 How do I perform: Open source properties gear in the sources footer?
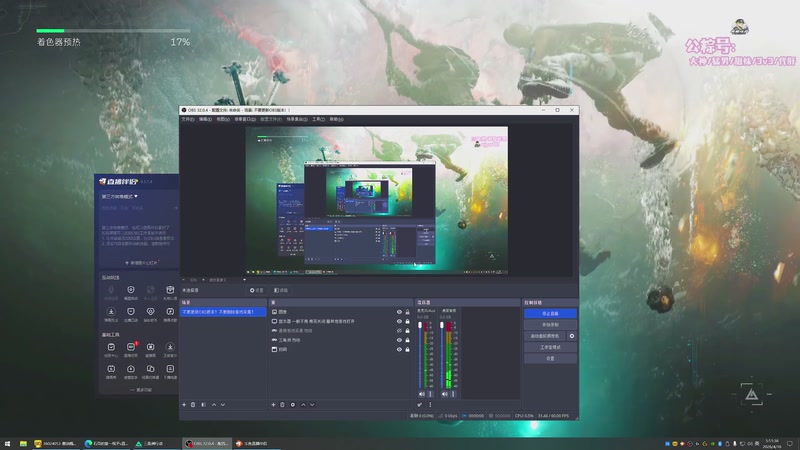292,405
